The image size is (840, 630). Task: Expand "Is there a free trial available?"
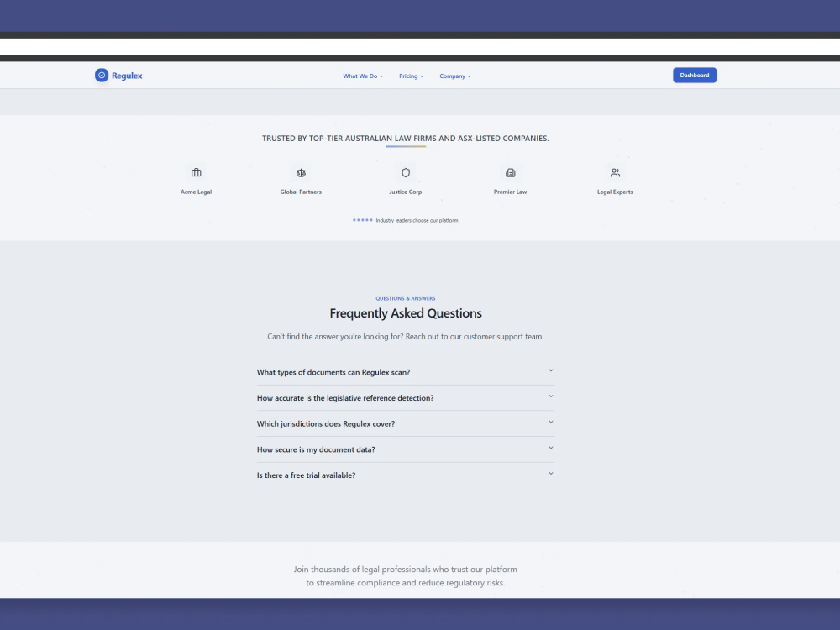tap(406, 475)
